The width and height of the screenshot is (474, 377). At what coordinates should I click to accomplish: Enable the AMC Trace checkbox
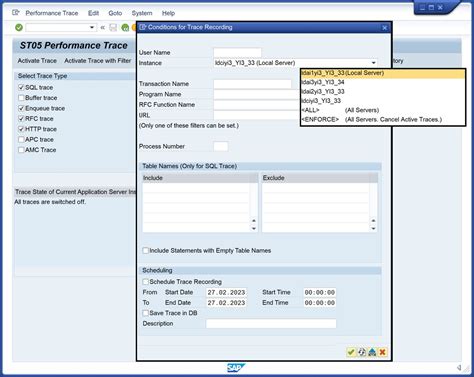click(x=21, y=150)
